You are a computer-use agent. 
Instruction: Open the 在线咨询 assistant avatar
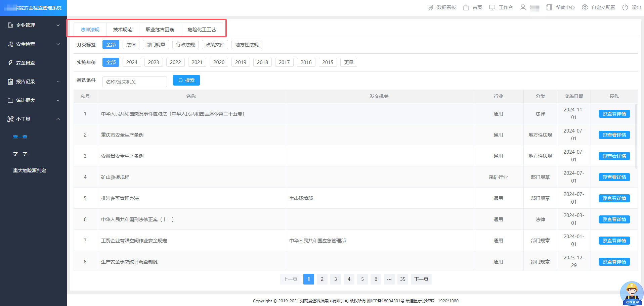click(x=632, y=293)
